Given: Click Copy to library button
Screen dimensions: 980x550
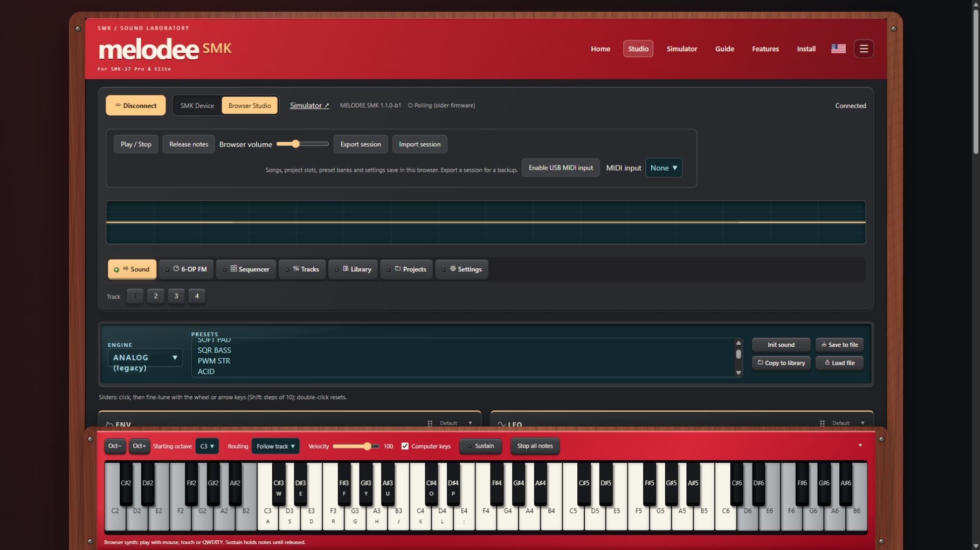Looking at the screenshot, I should tap(781, 363).
